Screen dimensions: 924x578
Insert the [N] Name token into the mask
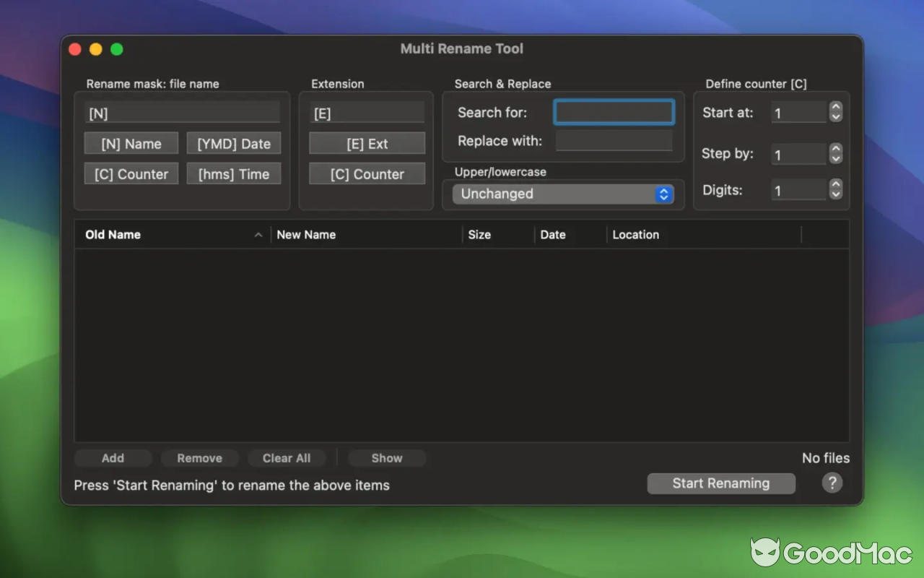tap(131, 143)
